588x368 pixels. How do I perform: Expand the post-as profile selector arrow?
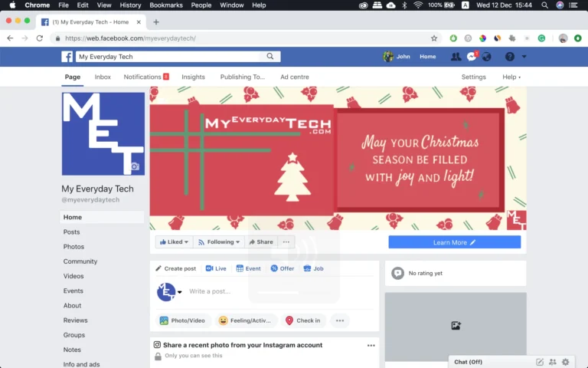[180, 292]
